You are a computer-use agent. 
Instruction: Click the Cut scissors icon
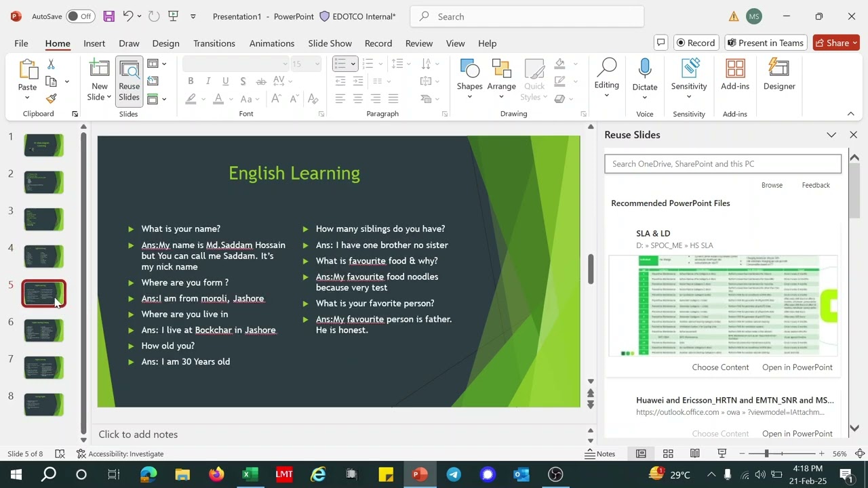click(x=51, y=64)
